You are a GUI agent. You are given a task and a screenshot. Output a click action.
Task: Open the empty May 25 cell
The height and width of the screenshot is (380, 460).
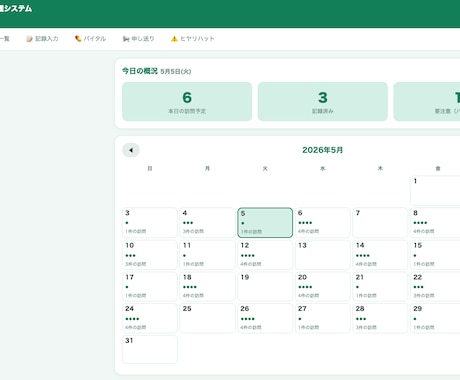coord(207,318)
